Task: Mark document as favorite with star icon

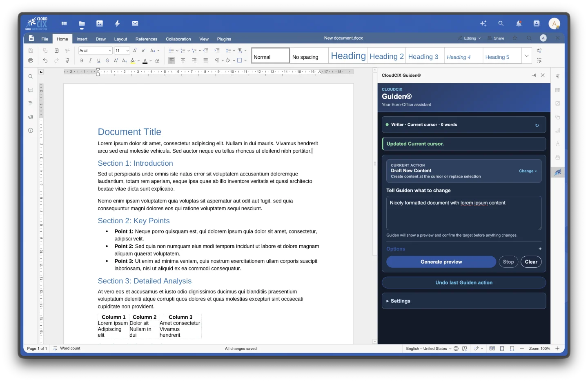Action: click(x=515, y=38)
